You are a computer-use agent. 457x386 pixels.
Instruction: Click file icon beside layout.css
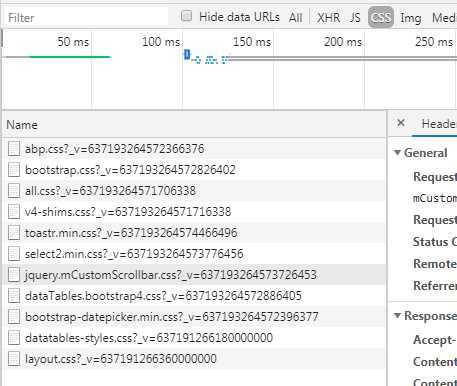(14, 359)
